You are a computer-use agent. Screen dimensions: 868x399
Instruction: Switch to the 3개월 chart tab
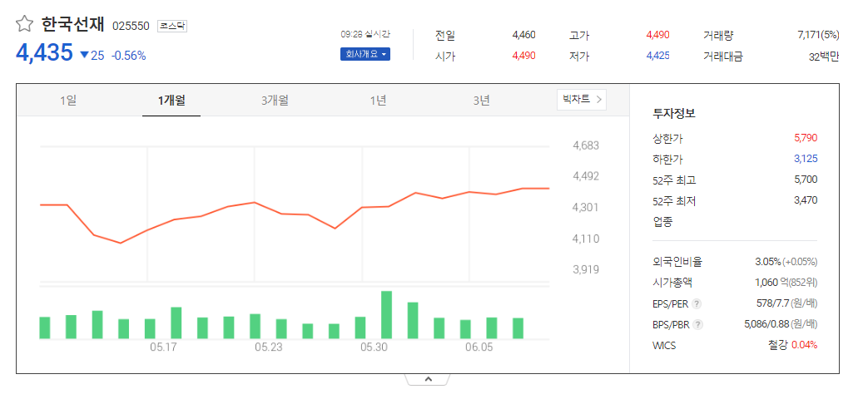pyautogui.click(x=275, y=101)
